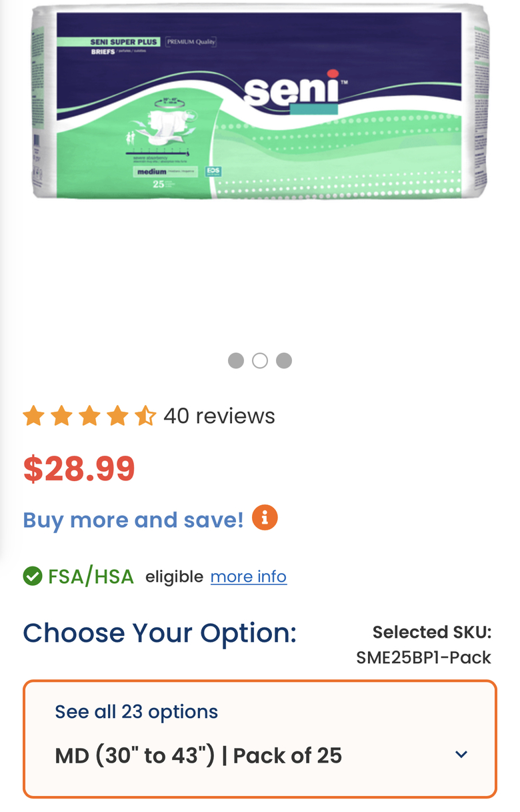This screenshot has height=812, width=520.
Task: Click the Selected SKU label
Action: [x=431, y=632]
